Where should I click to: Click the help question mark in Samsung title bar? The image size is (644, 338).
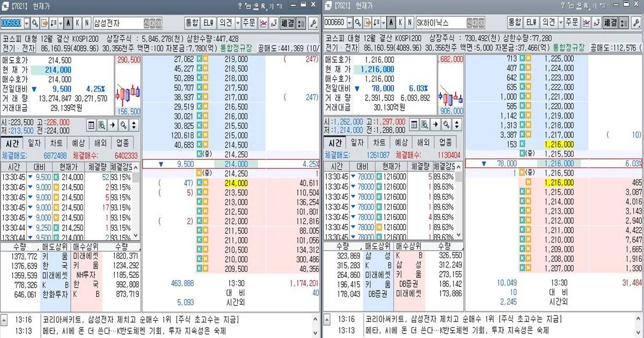point(240,5)
